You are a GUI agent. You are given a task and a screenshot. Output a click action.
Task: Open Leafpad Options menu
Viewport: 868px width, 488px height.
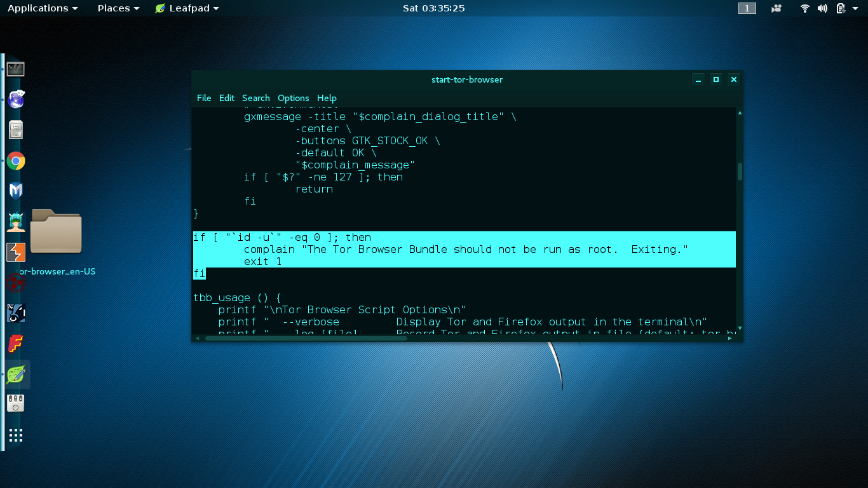(x=294, y=98)
